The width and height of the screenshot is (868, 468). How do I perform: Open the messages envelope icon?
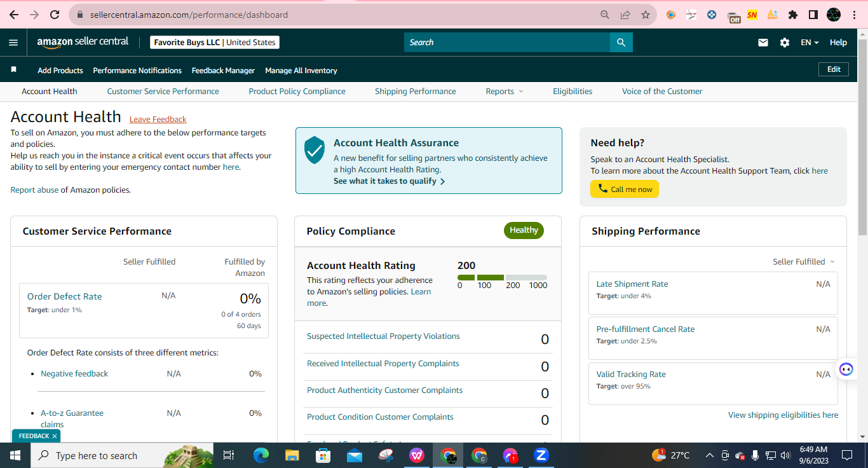pos(763,43)
